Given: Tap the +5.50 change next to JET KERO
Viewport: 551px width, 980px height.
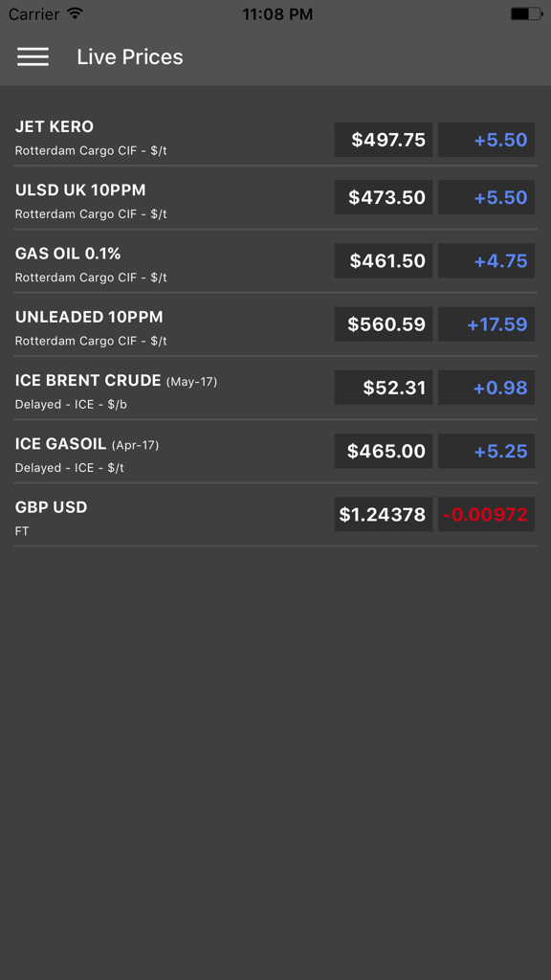Looking at the screenshot, I should coord(486,139).
